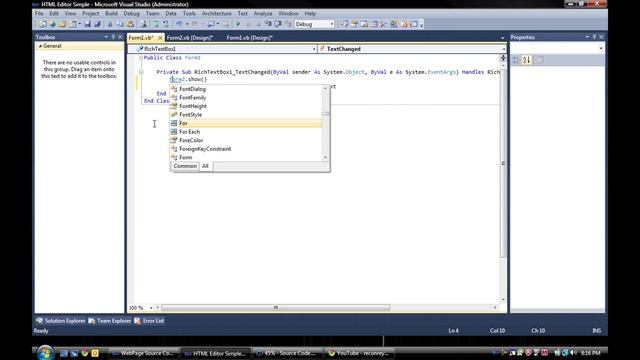Select the All tab in IntelliSense list

(x=205, y=166)
